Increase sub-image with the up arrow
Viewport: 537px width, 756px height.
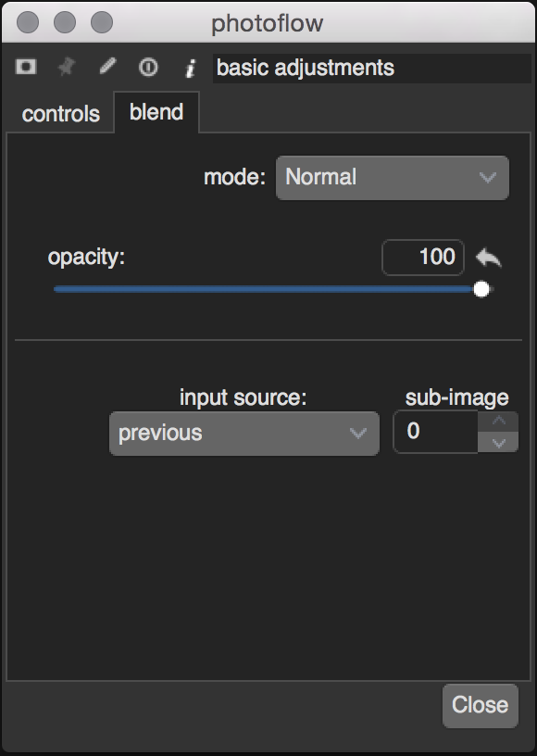pos(498,421)
